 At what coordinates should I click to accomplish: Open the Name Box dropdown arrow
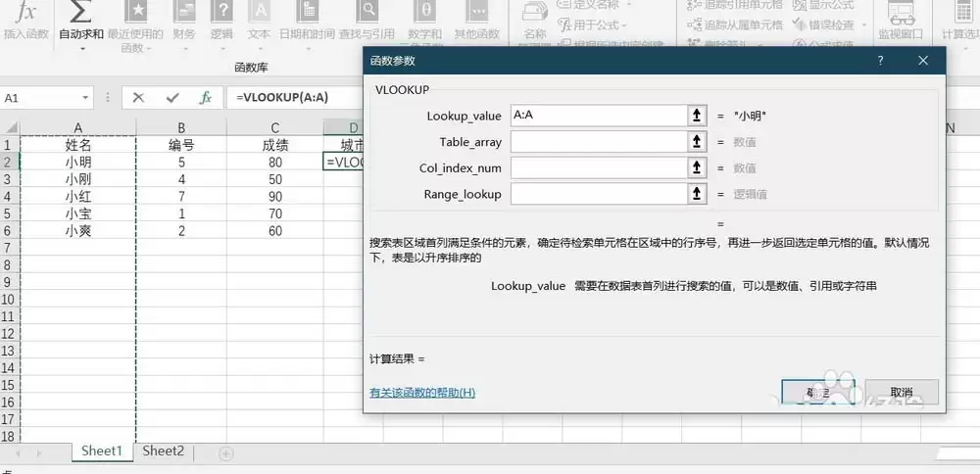click(85, 98)
